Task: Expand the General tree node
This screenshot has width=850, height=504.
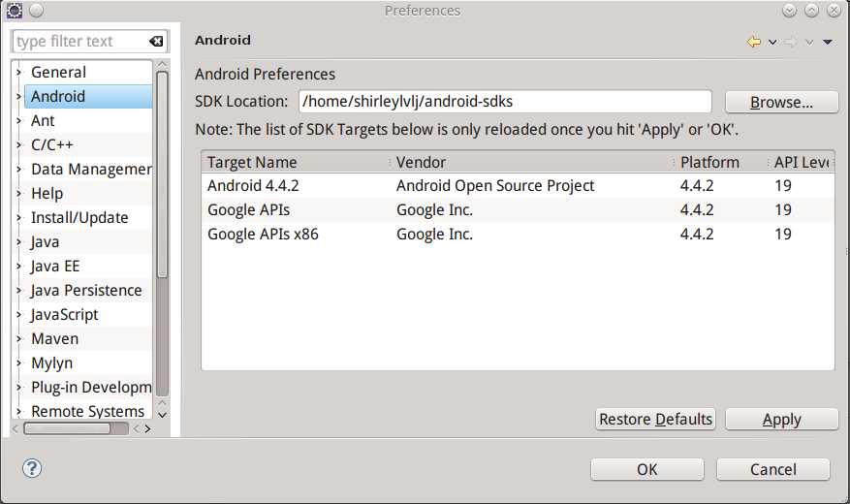Action: point(18,72)
